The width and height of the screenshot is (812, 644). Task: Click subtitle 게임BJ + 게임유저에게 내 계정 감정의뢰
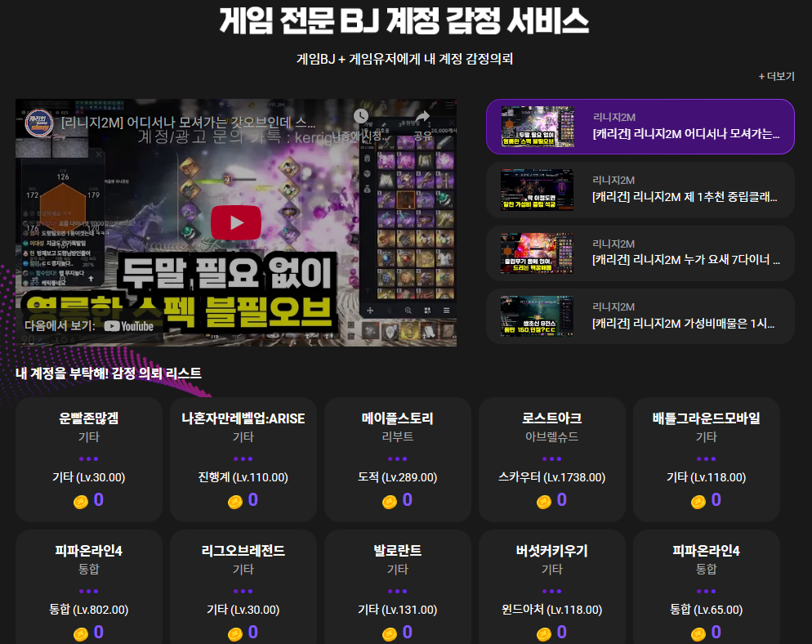click(404, 59)
